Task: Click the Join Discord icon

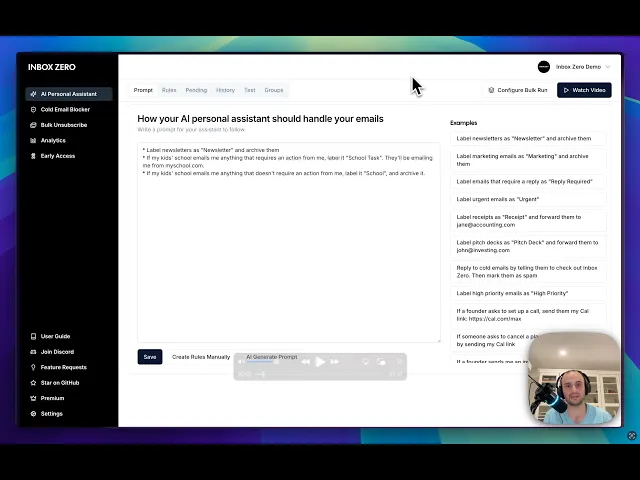Action: tap(33, 352)
